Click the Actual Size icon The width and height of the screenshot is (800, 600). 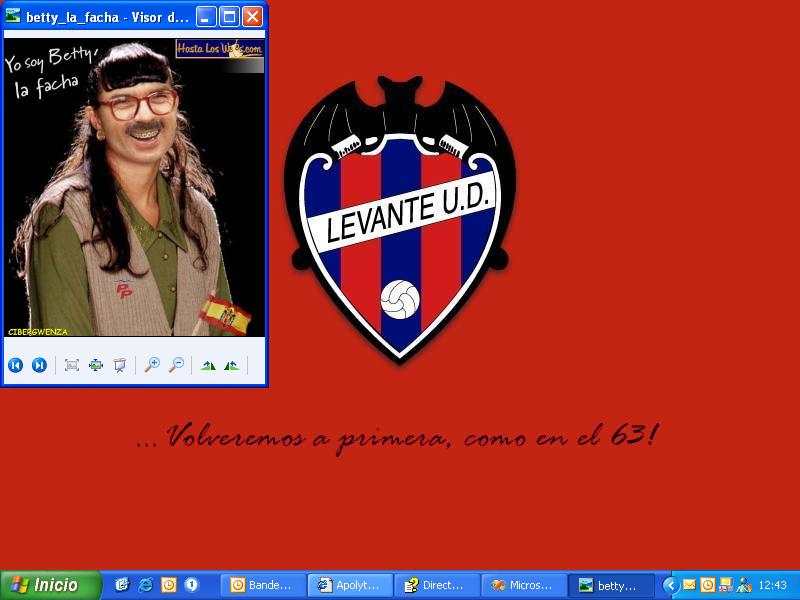[96, 365]
